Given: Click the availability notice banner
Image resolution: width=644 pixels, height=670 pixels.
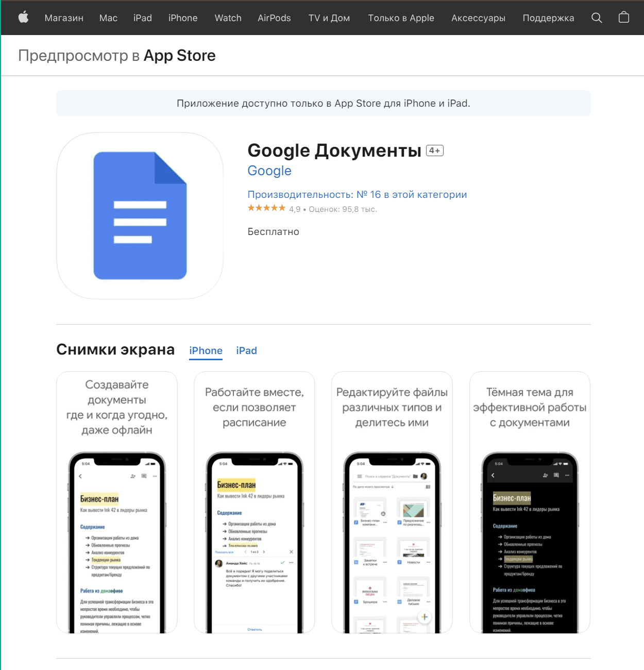Looking at the screenshot, I should tap(324, 103).
